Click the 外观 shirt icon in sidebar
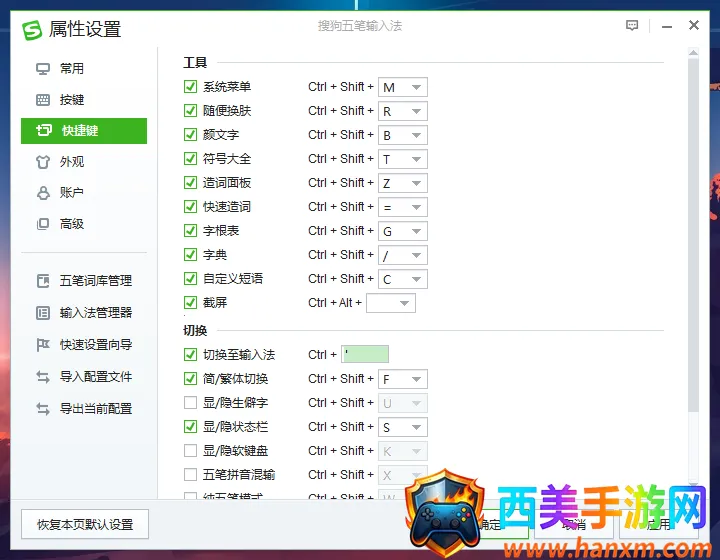The width and height of the screenshot is (720, 560). (43, 162)
